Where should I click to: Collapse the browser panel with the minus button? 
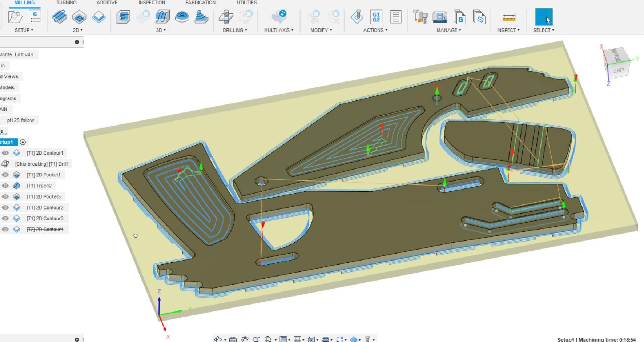point(77,42)
